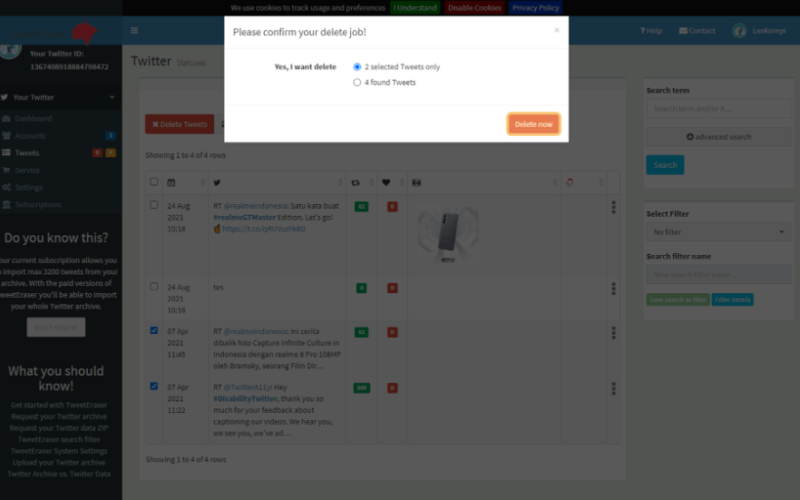Open Tweets in sidebar

pos(27,153)
